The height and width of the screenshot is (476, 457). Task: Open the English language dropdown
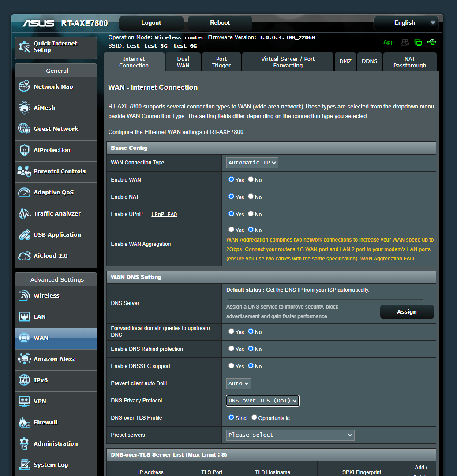coord(406,23)
